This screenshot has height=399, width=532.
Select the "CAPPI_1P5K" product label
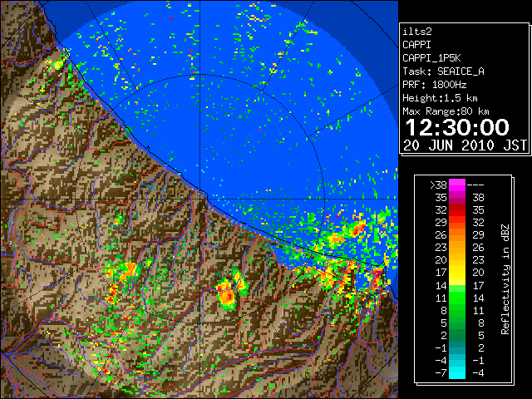point(431,58)
